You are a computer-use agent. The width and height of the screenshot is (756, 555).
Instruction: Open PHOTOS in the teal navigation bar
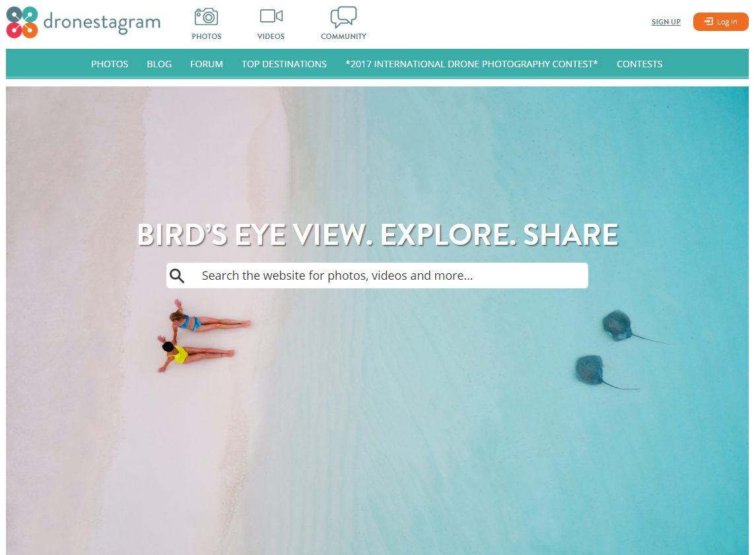click(110, 64)
